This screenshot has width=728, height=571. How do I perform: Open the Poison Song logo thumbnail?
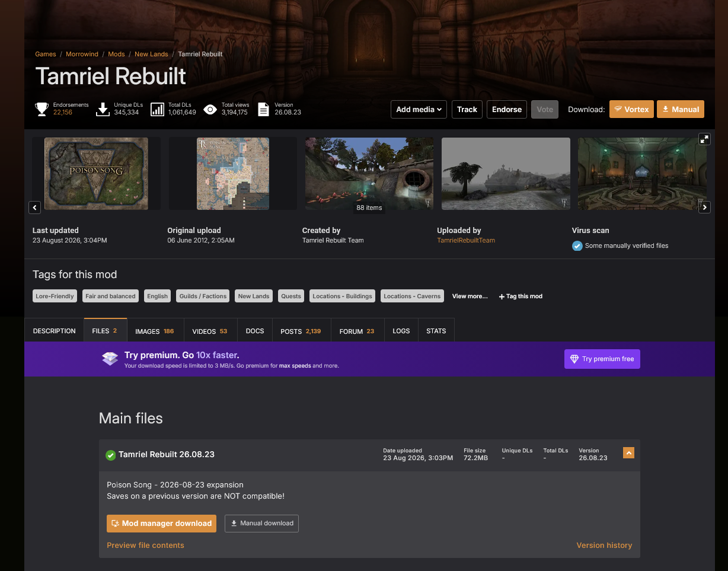point(96,174)
